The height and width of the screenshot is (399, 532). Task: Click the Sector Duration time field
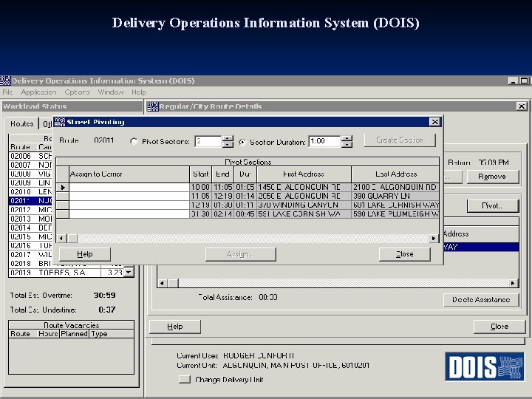[x=324, y=141]
